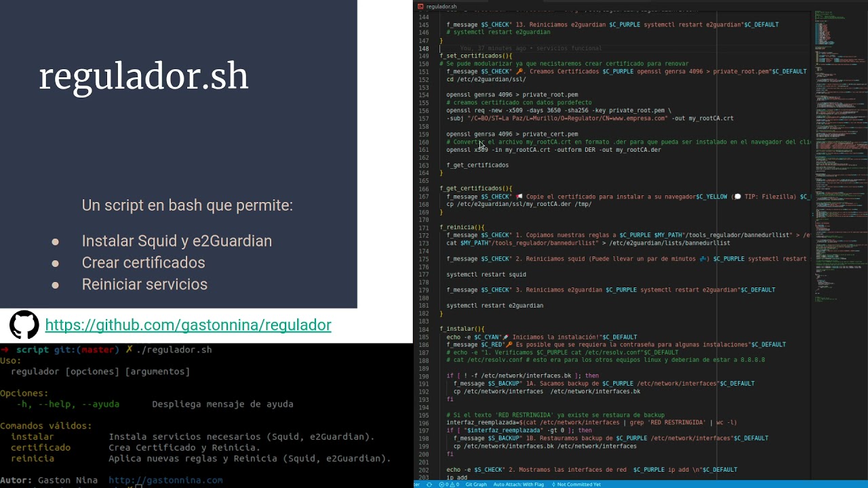This screenshot has height=488, width=868.
Task: Click line number 149 in the editor gutter
Action: coord(423,56)
